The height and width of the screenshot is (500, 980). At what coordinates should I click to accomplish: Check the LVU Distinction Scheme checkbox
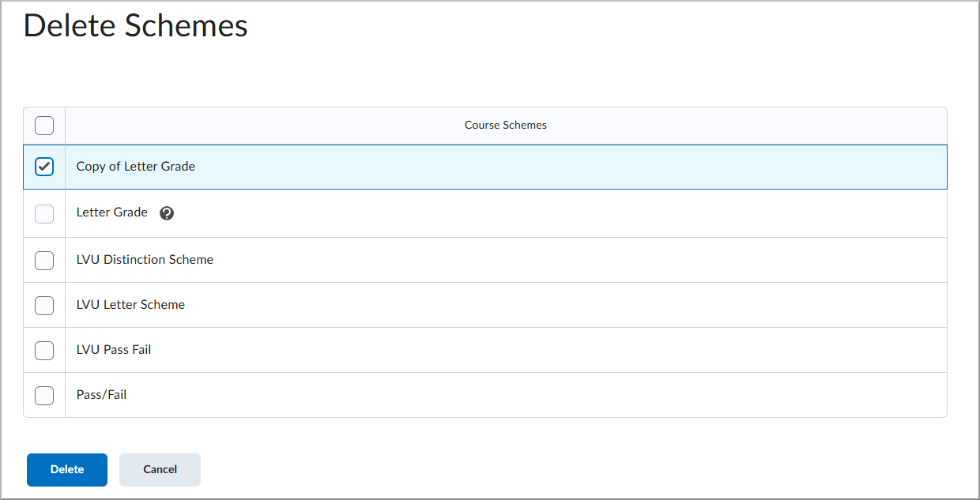coord(44,260)
